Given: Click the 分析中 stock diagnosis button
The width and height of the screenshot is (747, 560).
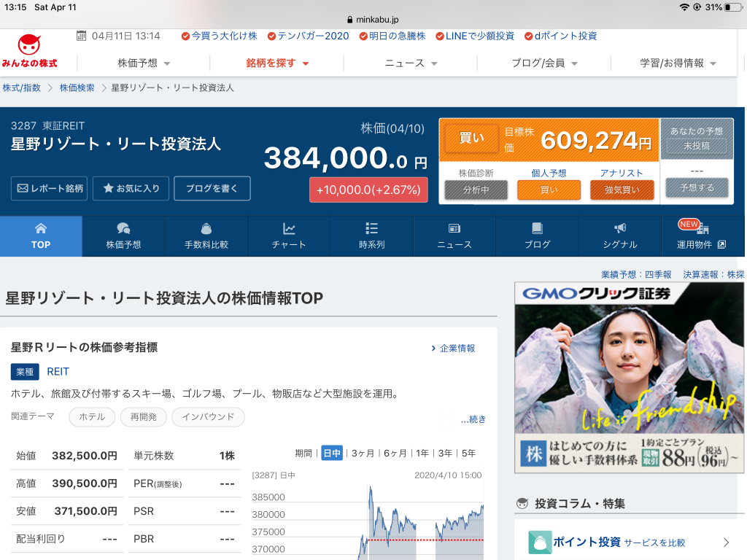Looking at the screenshot, I should (476, 190).
